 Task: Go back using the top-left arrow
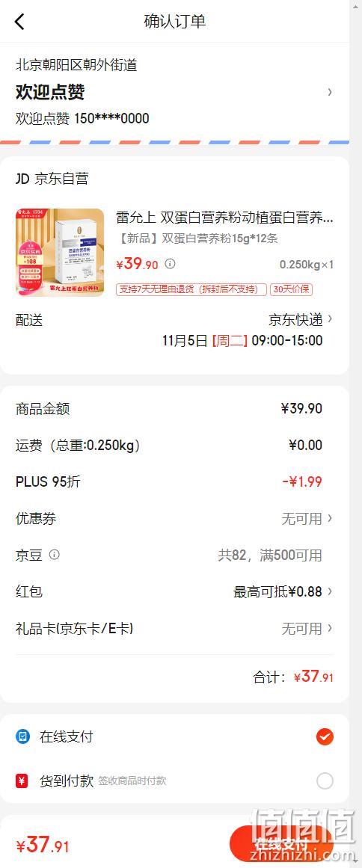click(x=19, y=22)
